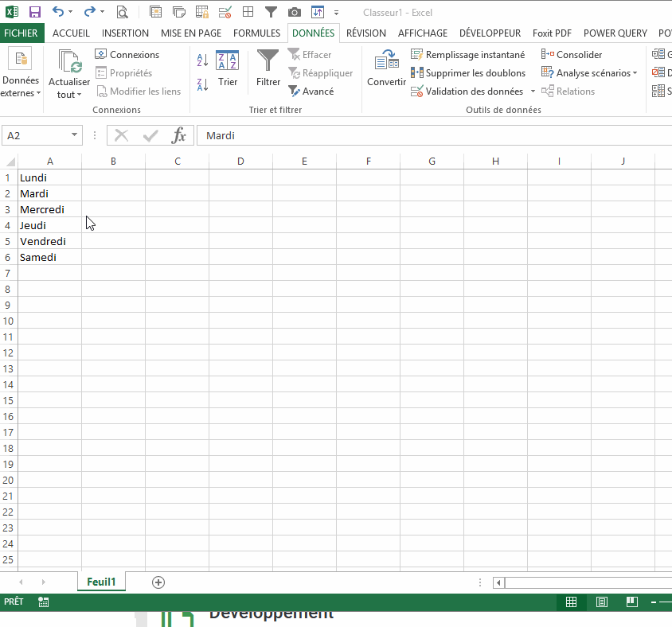Click the Connexions button
672x627 pixels.
pos(127,55)
